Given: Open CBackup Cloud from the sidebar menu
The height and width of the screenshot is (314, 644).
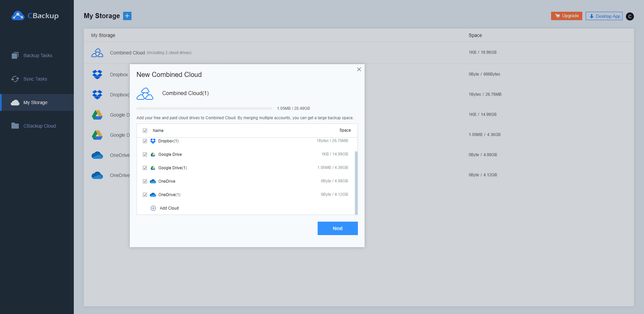Looking at the screenshot, I should 40,126.
